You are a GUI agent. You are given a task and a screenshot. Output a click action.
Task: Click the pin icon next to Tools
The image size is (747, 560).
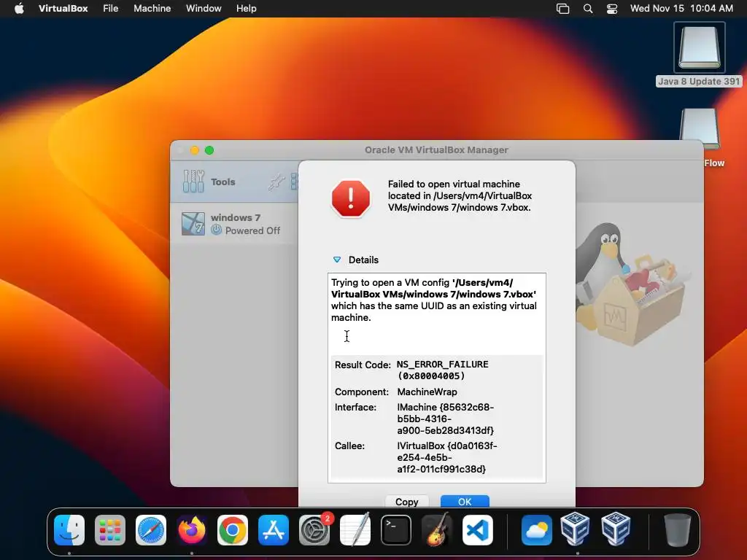276,182
